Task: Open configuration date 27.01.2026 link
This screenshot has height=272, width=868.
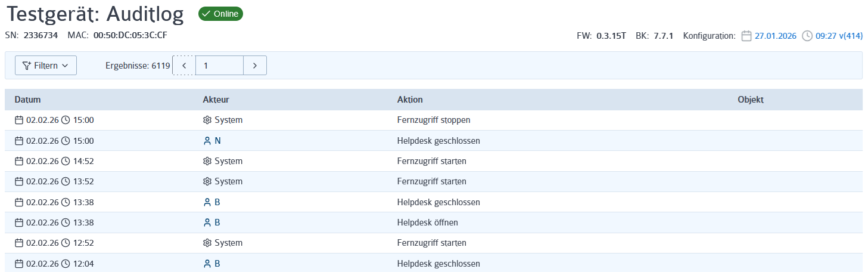Action: coord(775,36)
